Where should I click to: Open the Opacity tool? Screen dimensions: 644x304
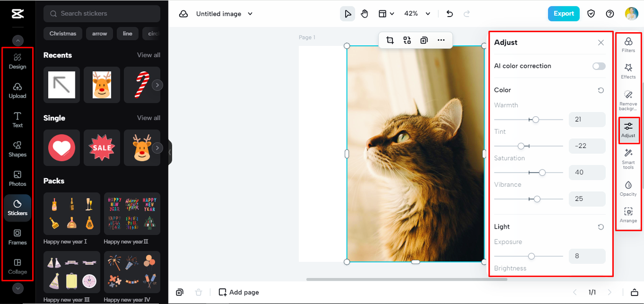628,188
